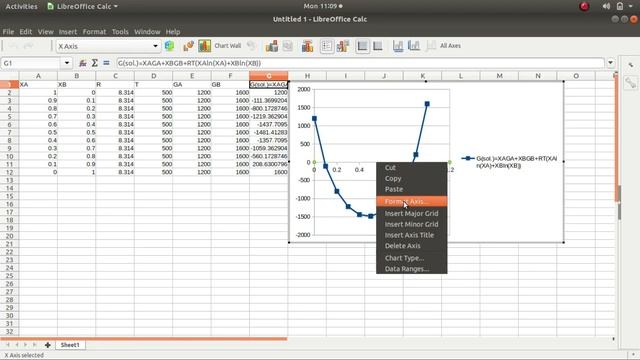This screenshot has height=360, width=640.
Task: Choose Paste in context menu
Action: tap(411, 189)
